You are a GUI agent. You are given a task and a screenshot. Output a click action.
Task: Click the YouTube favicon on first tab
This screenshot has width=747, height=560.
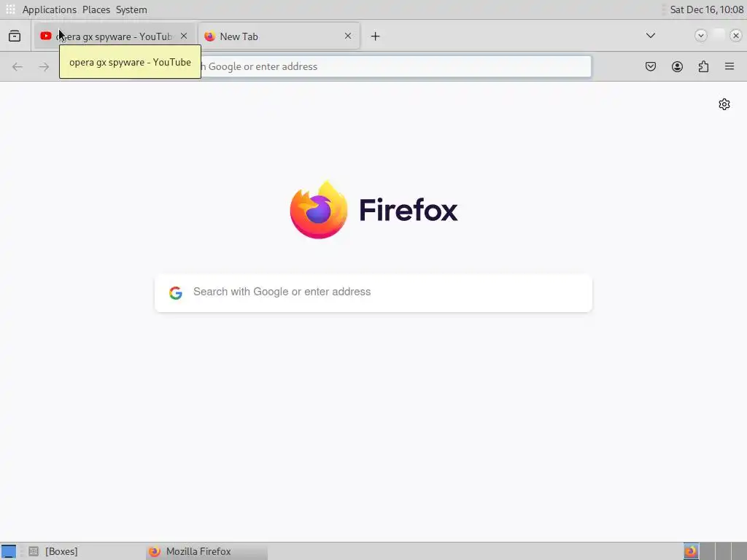[46, 36]
